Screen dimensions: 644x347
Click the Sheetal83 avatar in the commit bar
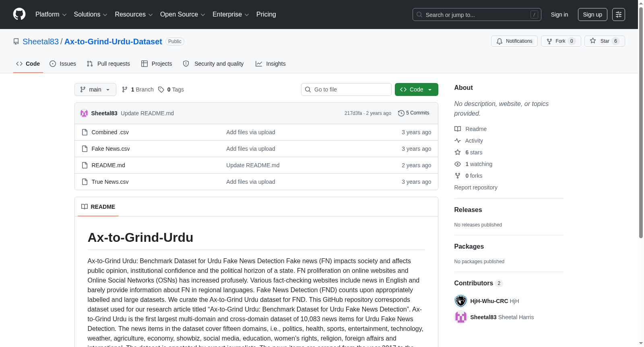click(84, 113)
